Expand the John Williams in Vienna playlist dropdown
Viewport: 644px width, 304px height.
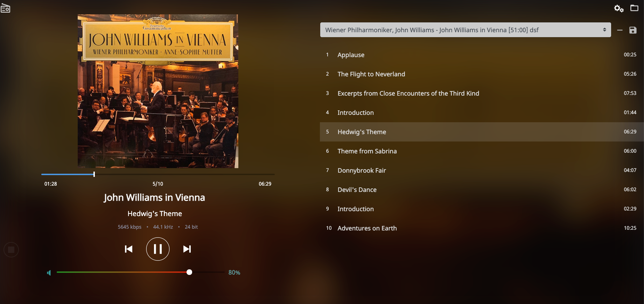pos(465,30)
